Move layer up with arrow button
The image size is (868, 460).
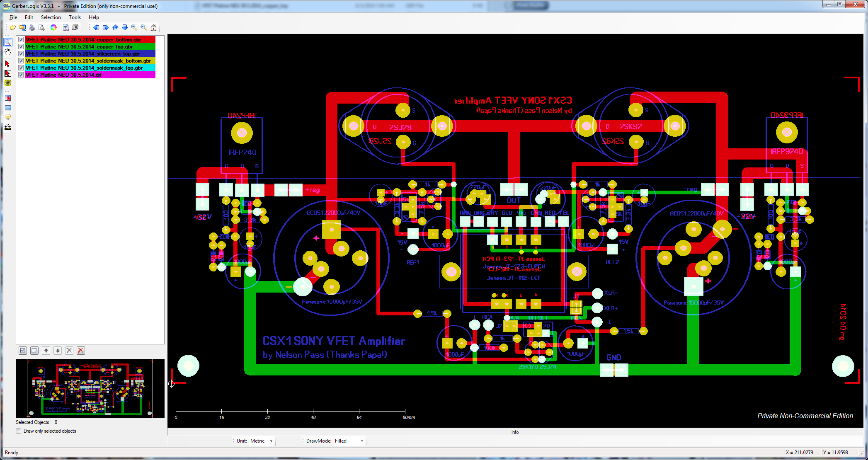tap(46, 351)
